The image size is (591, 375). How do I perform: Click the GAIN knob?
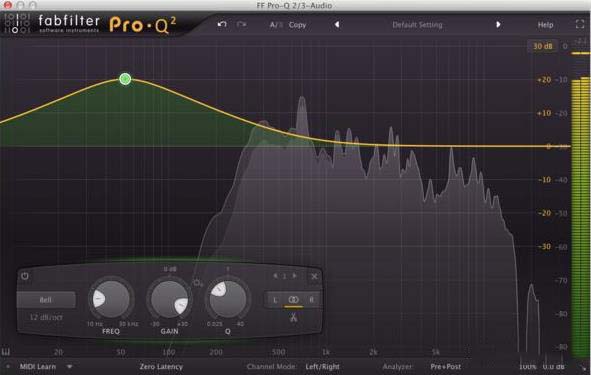170,299
